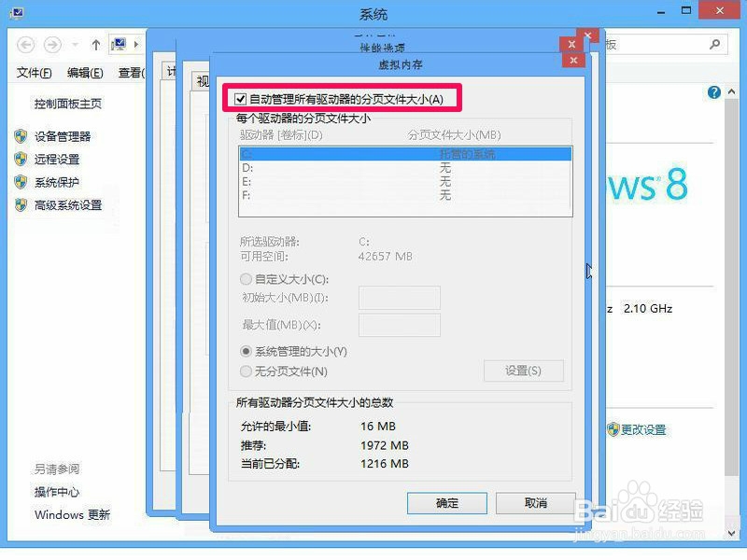Select the 自定义大小 radio button
747x560 pixels.
pos(246,279)
